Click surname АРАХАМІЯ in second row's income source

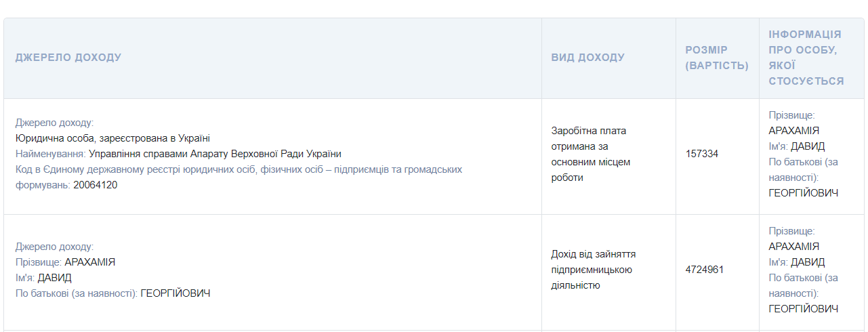[90, 262]
